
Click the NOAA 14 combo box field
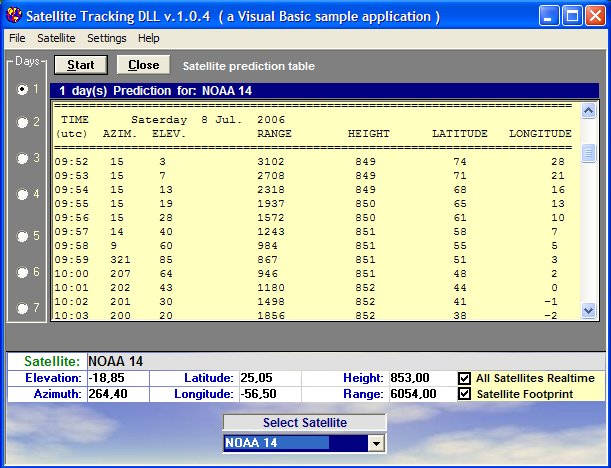pyautogui.click(x=296, y=443)
